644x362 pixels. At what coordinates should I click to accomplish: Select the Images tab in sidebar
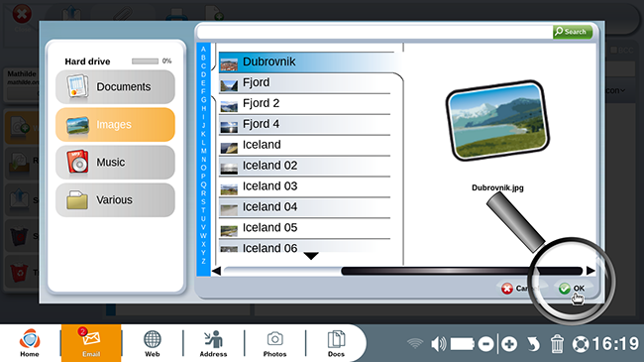[x=115, y=125]
